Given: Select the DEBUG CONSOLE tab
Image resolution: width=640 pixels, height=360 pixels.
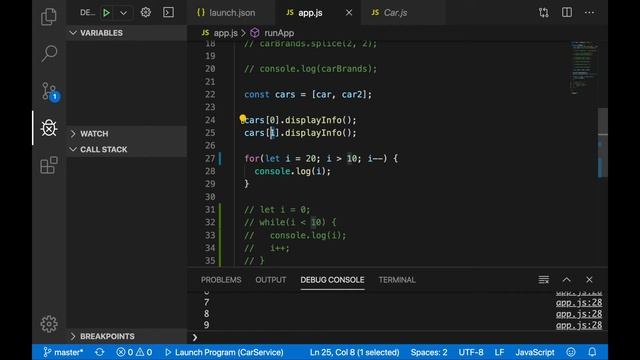Looking at the screenshot, I should 332,280.
